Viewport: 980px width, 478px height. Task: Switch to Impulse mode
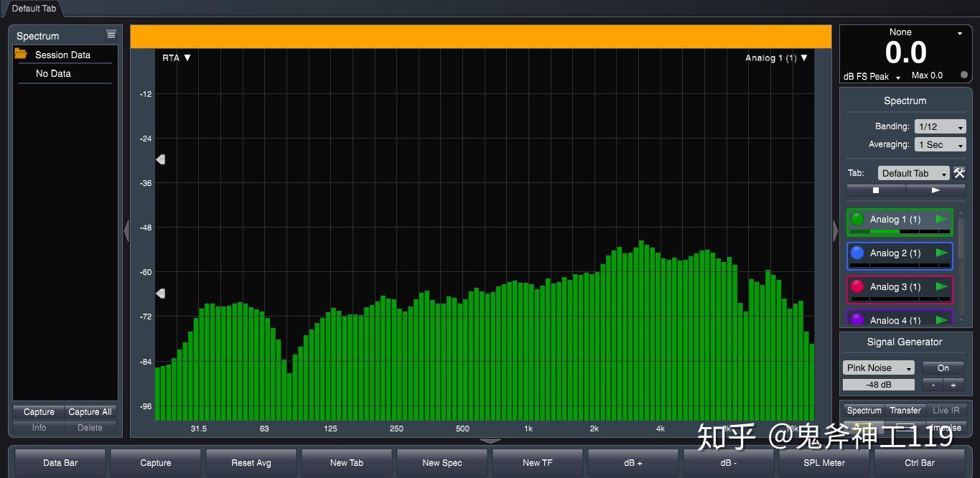pyautogui.click(x=946, y=428)
